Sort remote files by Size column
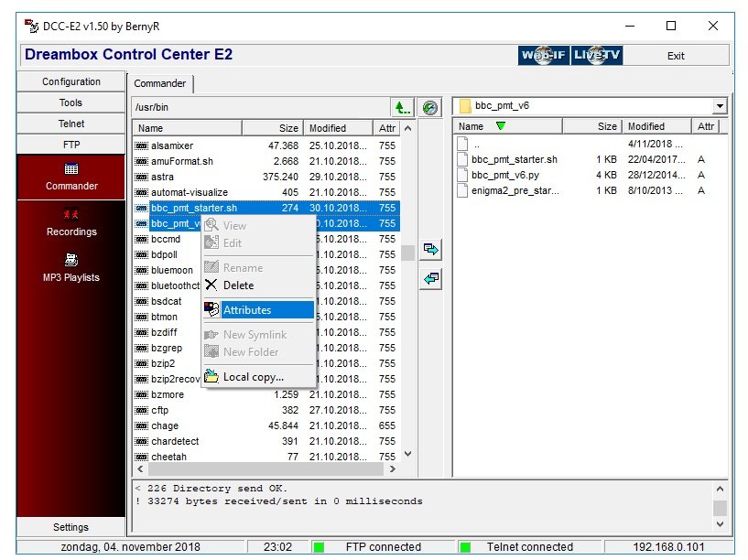Image resolution: width=748 pixels, height=560 pixels. [x=273, y=128]
